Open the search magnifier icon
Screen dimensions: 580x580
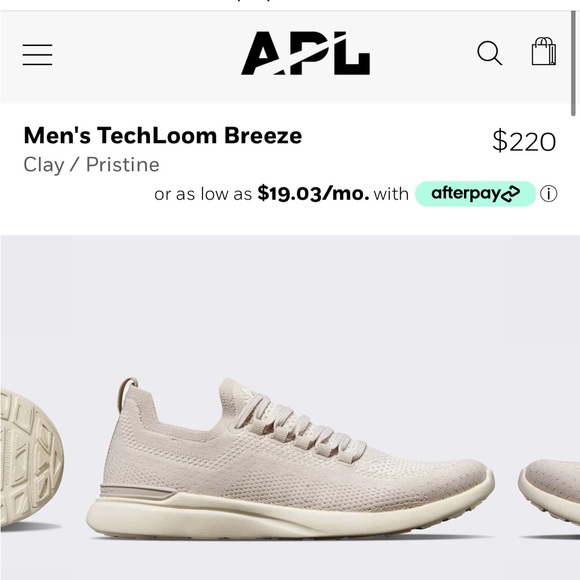(x=489, y=53)
